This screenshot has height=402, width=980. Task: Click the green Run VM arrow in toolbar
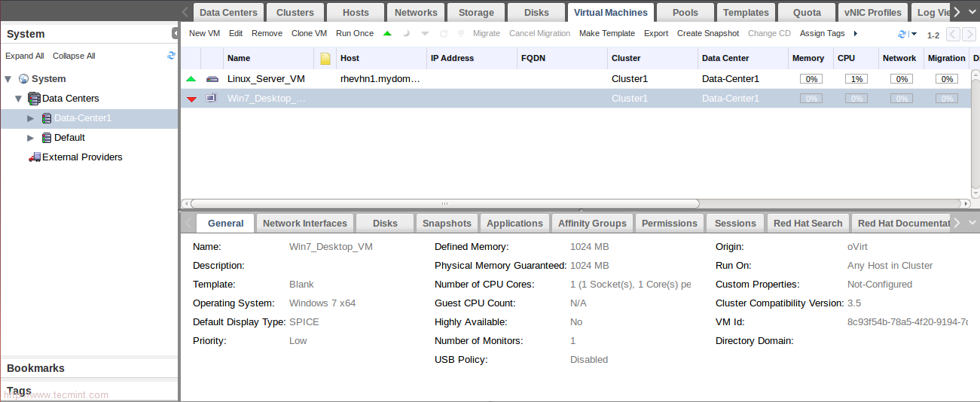[387, 34]
